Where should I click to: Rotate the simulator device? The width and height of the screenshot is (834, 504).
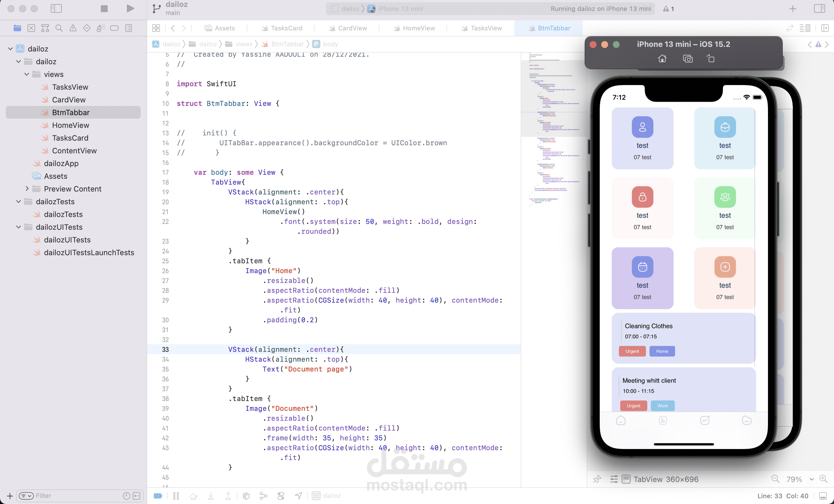click(x=710, y=59)
